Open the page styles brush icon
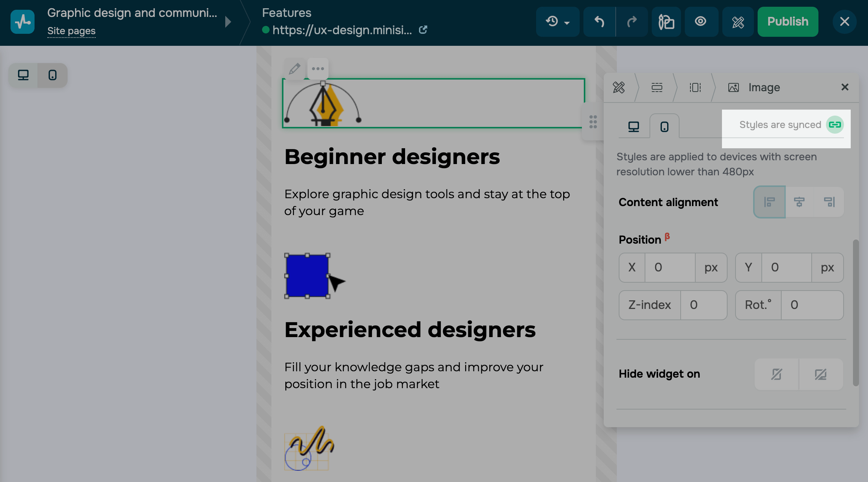Viewport: 868px width, 482px height. [666, 22]
